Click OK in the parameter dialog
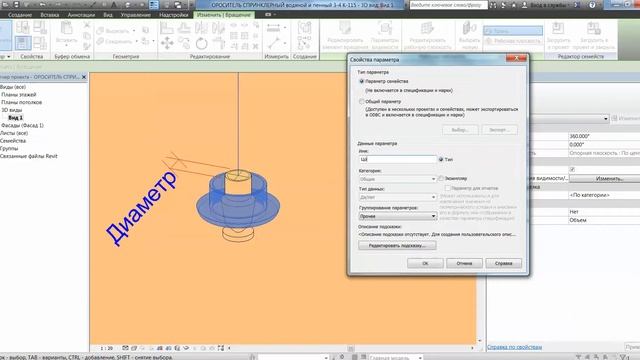This screenshot has width=640, height=360. pyautogui.click(x=425, y=263)
